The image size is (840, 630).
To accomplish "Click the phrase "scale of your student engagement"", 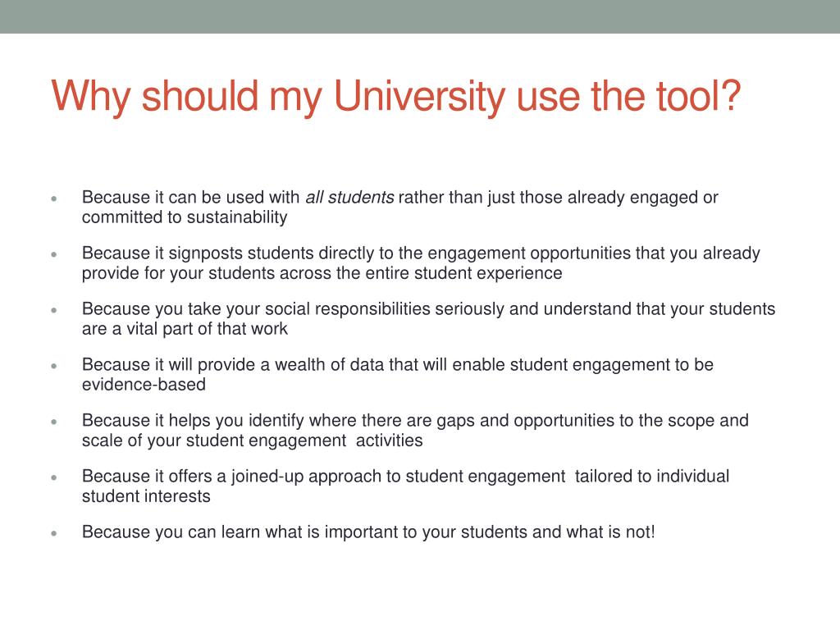I will [214, 441].
